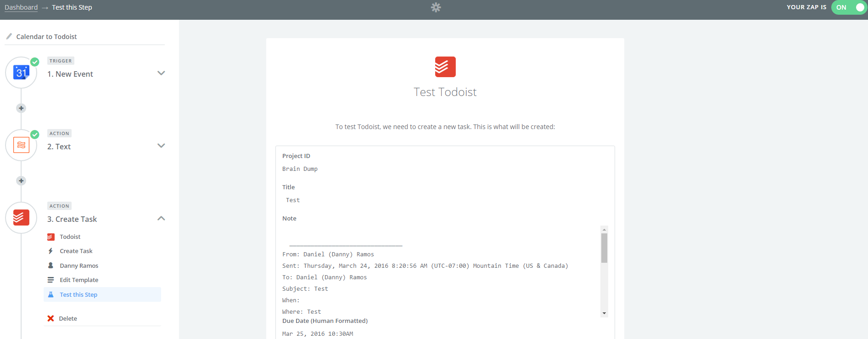Click the Title value Test
This screenshot has width=868, height=339.
(x=293, y=200)
